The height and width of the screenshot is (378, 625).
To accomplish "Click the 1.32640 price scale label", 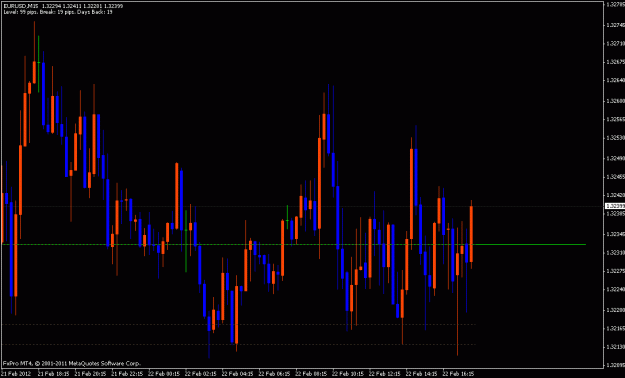I will point(615,81).
